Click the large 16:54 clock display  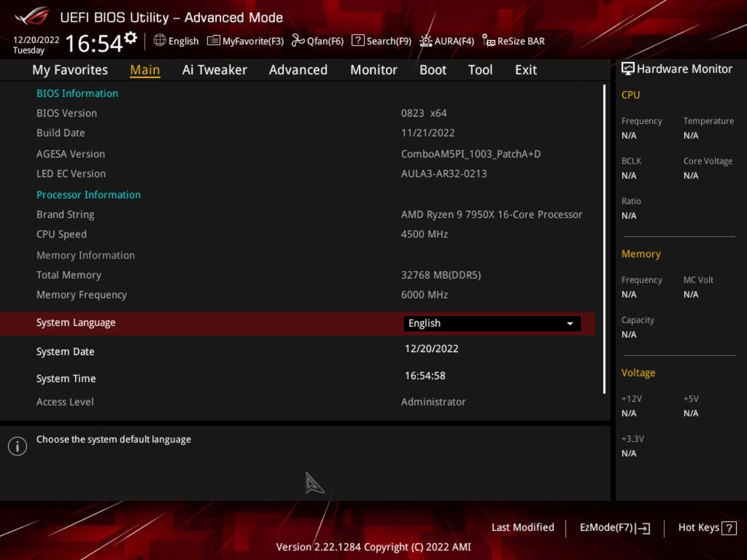pyautogui.click(x=94, y=43)
